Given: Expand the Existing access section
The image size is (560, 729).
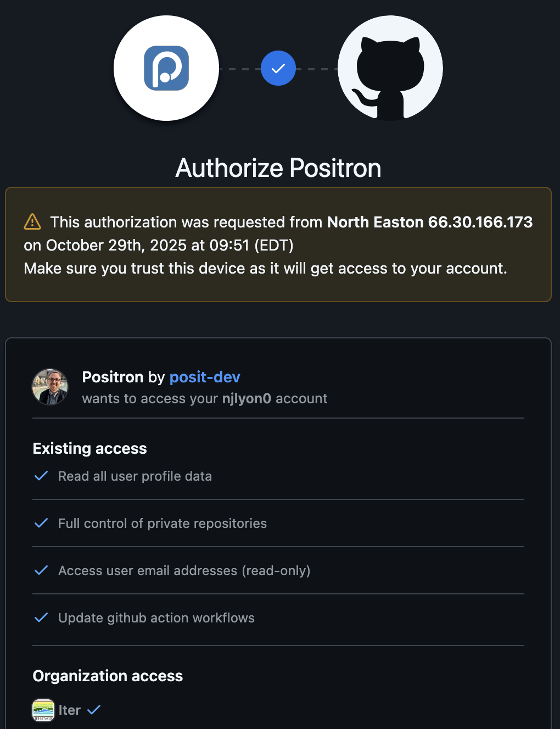Looking at the screenshot, I should tap(89, 448).
